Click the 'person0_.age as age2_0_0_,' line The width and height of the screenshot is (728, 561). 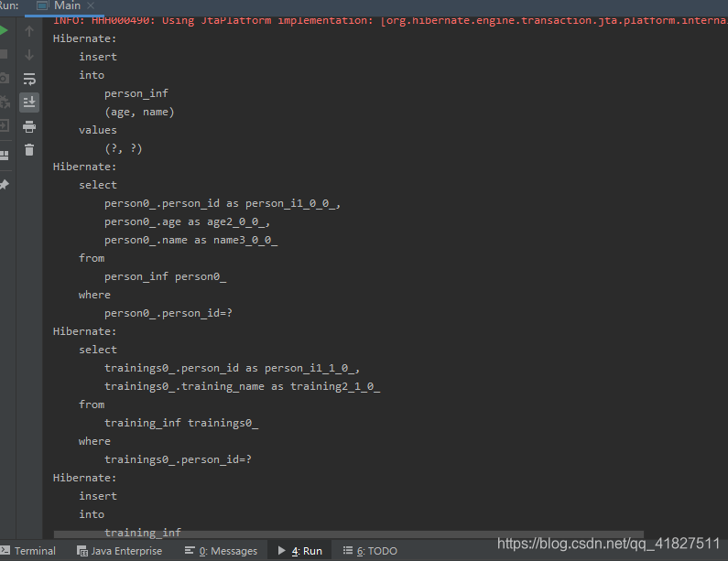click(x=187, y=221)
